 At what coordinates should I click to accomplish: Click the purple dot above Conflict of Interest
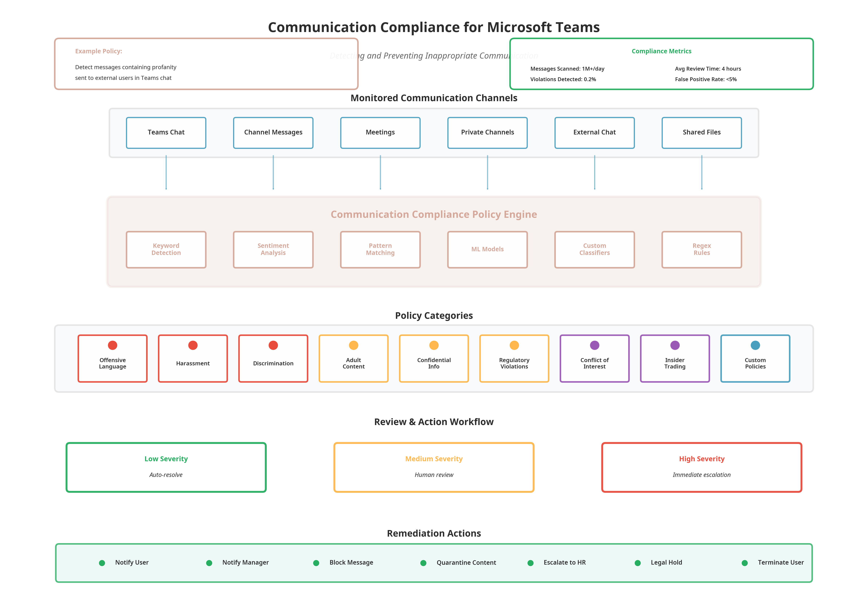tap(594, 345)
